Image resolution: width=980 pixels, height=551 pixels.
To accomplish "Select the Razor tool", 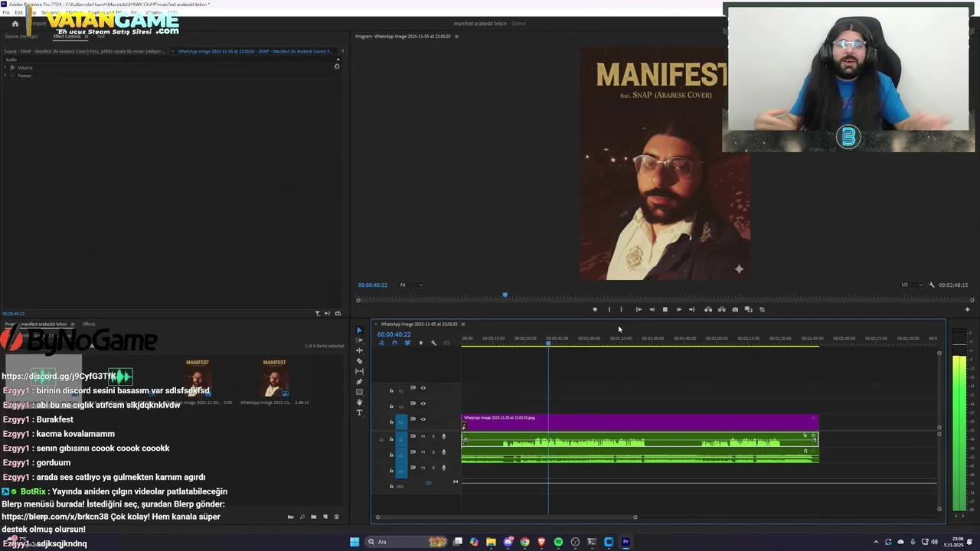I will click(x=359, y=361).
